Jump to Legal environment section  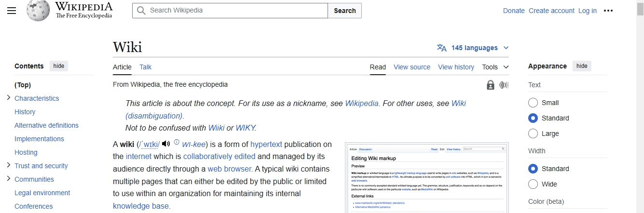[42, 193]
